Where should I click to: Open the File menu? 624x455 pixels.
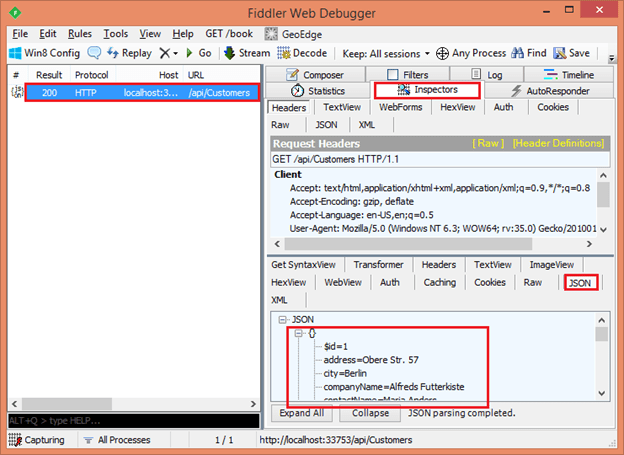pos(20,34)
